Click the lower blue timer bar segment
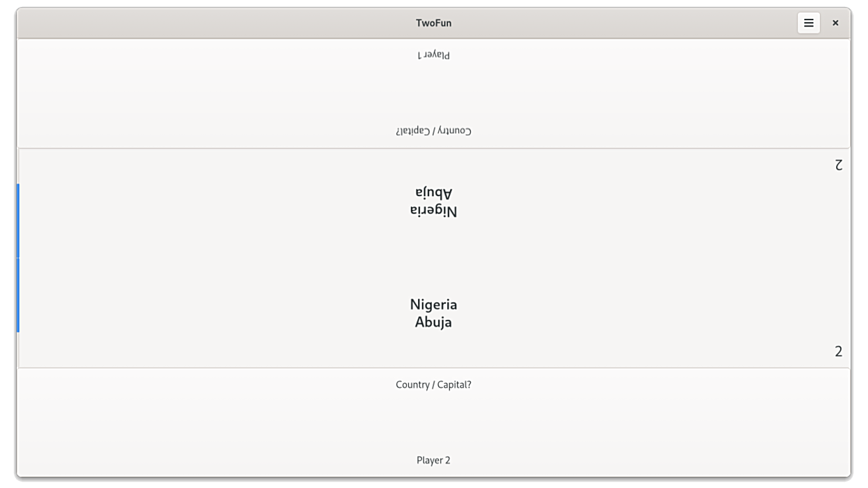Image resolution: width=868 pixels, height=488 pixels. [18, 295]
